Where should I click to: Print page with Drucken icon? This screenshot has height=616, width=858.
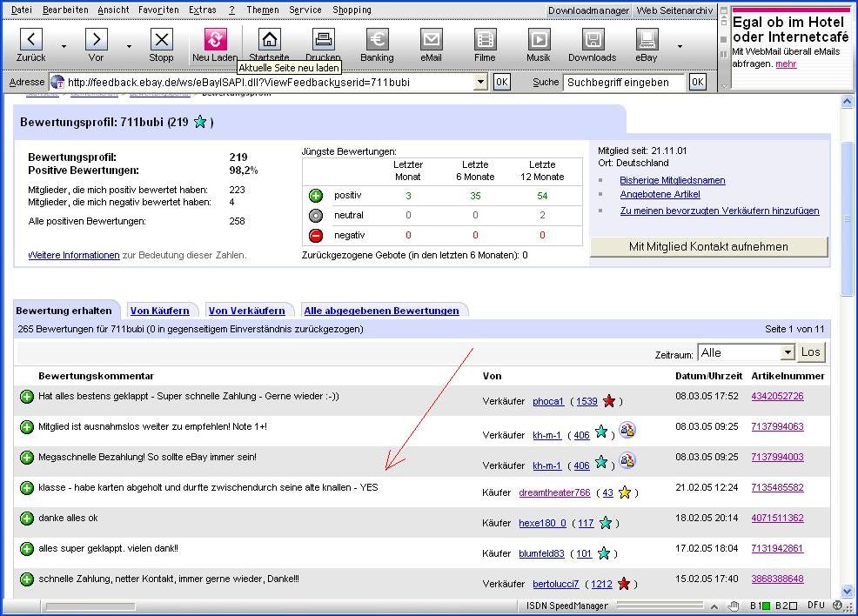(x=323, y=39)
